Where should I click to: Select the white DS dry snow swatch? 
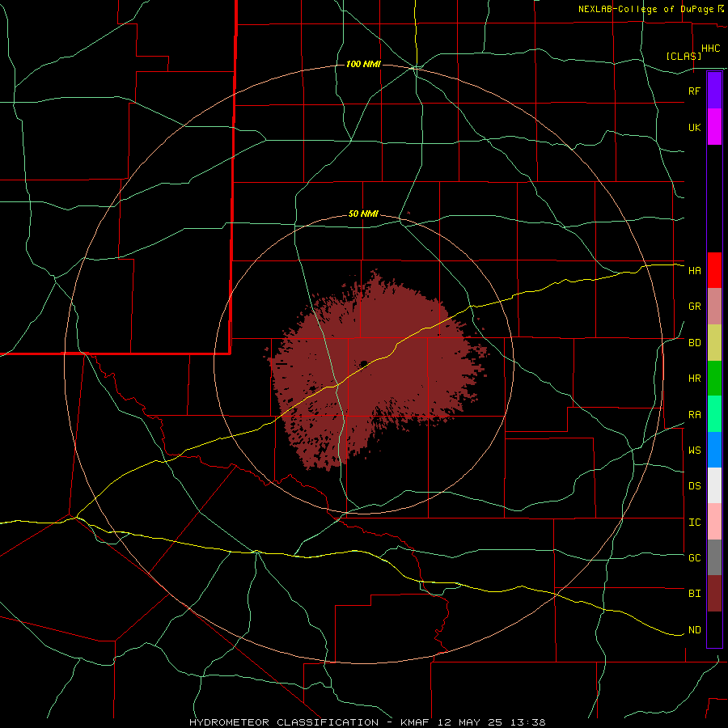(x=714, y=485)
